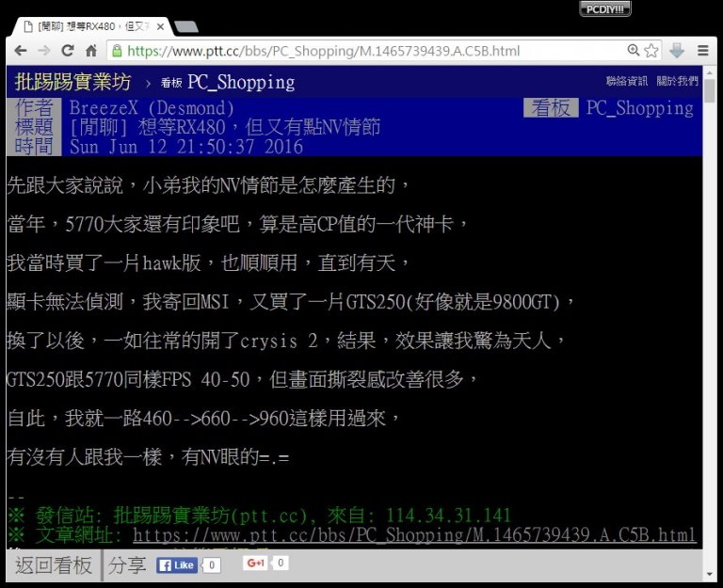Screen dimensions: 723x588
Task: Click the line mentioning GTS250 and 9800GT
Action: pos(292,302)
